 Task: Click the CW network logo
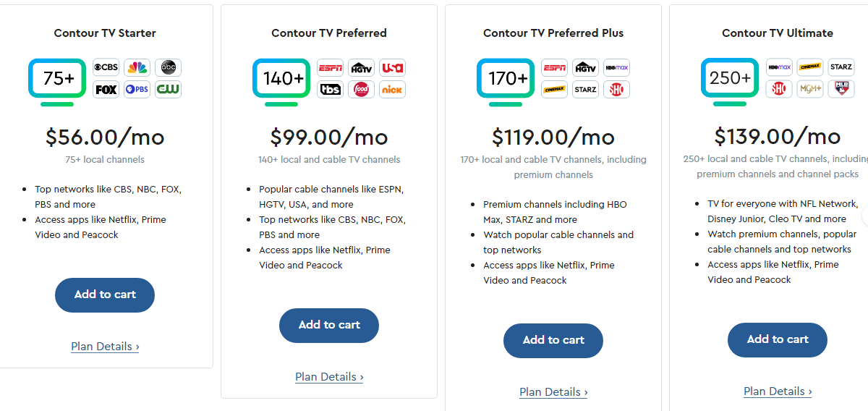pos(168,90)
